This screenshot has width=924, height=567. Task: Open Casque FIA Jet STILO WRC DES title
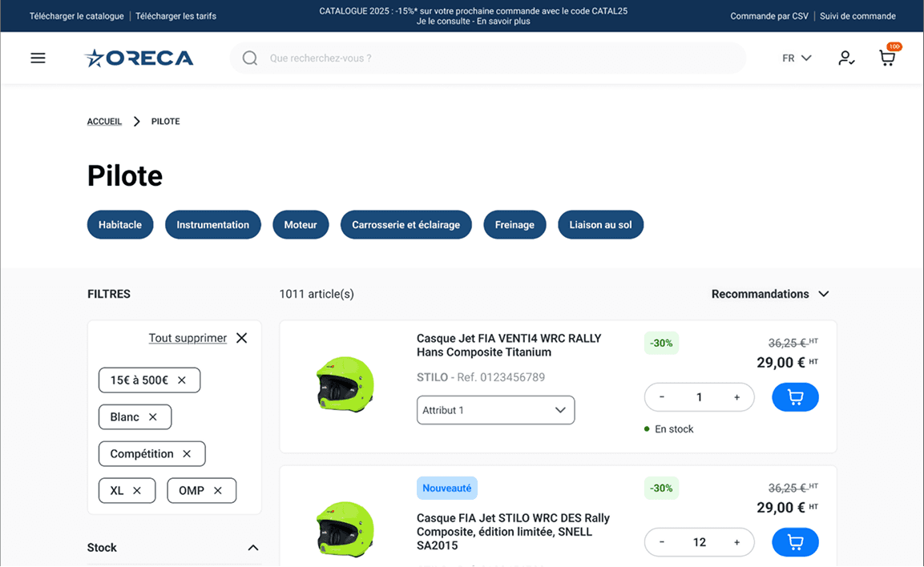coord(513,532)
